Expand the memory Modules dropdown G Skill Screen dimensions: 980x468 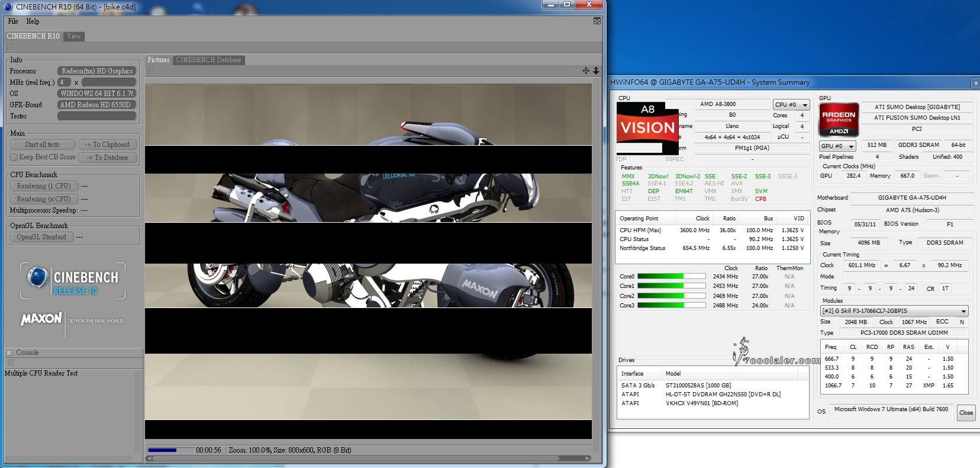point(894,310)
